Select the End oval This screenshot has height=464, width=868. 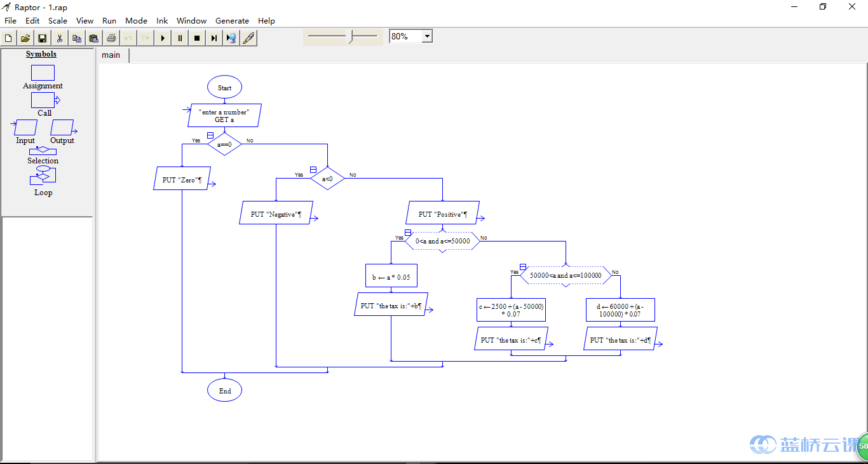225,390
